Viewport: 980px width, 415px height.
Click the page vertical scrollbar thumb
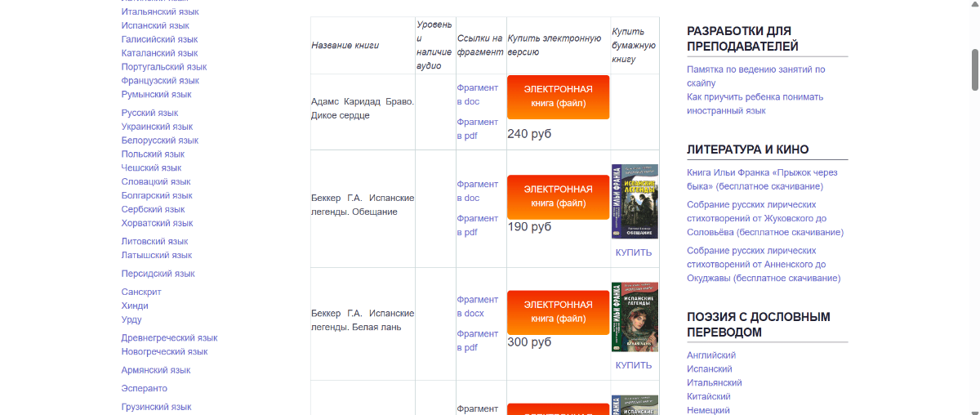pyautogui.click(x=974, y=69)
